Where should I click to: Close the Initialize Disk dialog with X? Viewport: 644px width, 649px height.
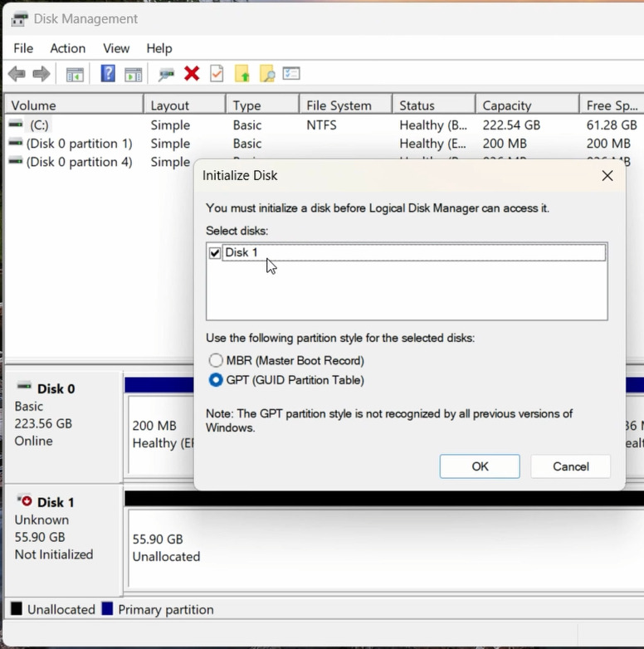click(607, 176)
